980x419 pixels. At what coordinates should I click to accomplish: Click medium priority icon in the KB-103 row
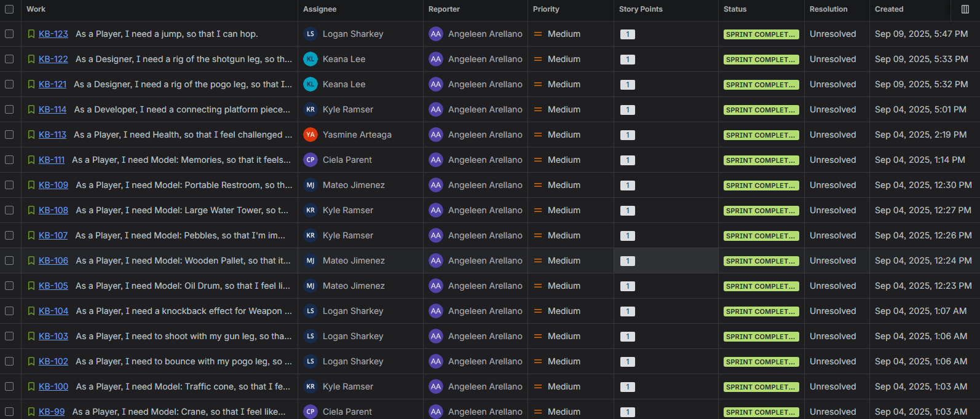(538, 336)
